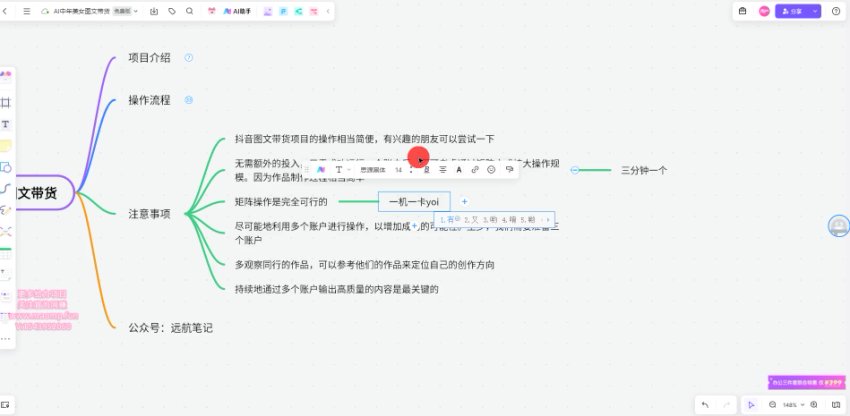
Task: Click the 分享 share button
Action: [x=793, y=11]
